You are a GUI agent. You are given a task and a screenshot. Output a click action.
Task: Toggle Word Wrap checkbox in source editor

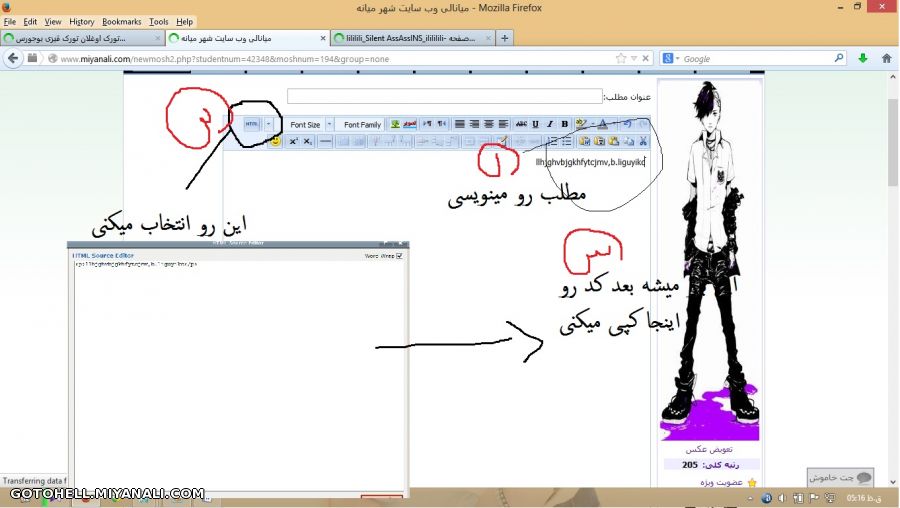[x=399, y=256]
